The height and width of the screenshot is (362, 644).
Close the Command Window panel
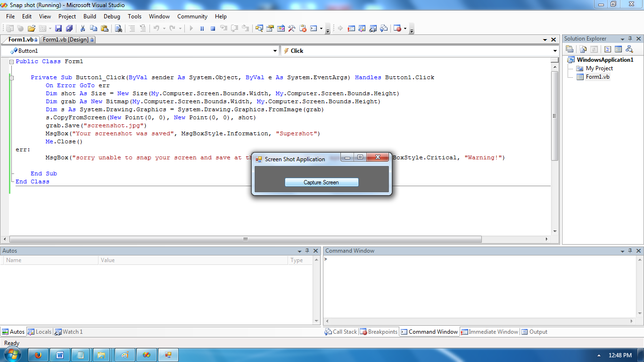pyautogui.click(x=639, y=251)
